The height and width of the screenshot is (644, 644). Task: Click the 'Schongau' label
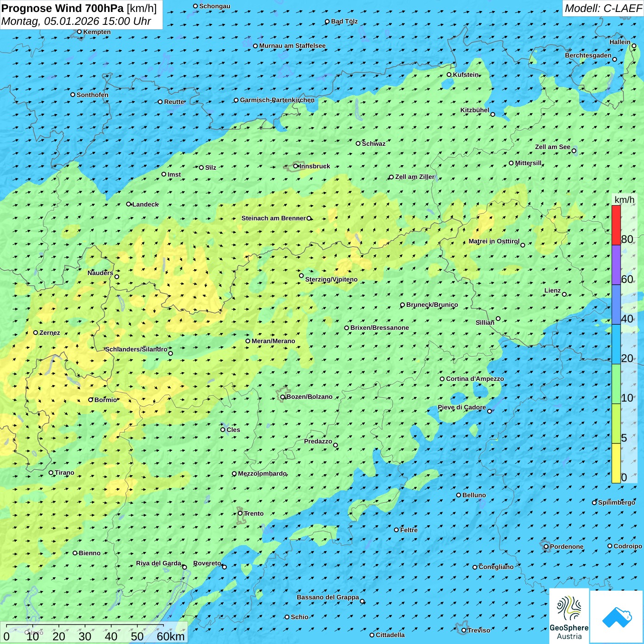[215, 6]
